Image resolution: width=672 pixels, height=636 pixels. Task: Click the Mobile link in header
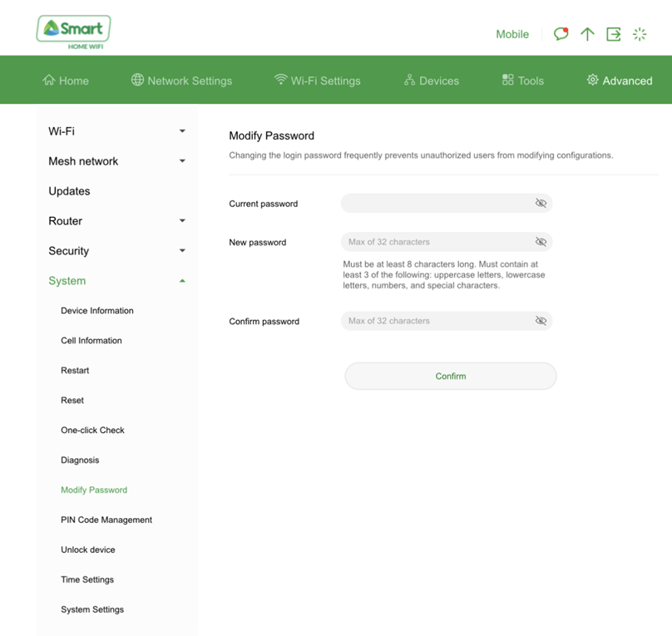coord(512,34)
